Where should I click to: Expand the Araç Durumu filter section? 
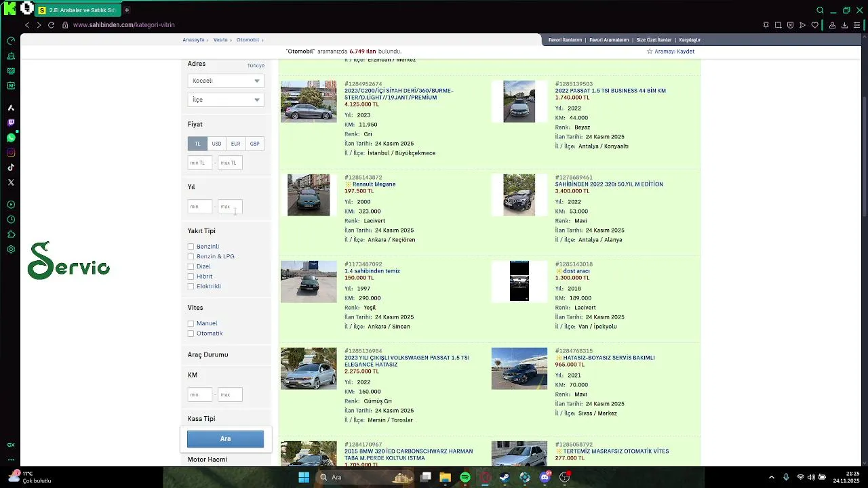point(208,354)
